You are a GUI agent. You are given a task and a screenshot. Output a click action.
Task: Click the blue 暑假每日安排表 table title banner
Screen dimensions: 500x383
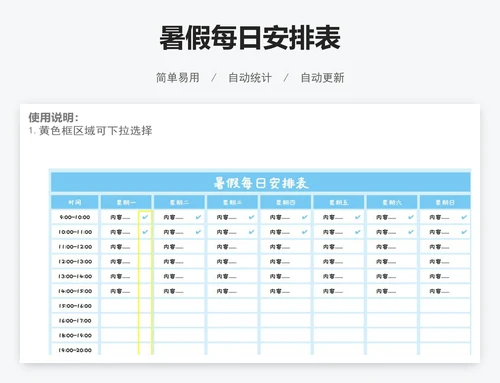pos(261,183)
